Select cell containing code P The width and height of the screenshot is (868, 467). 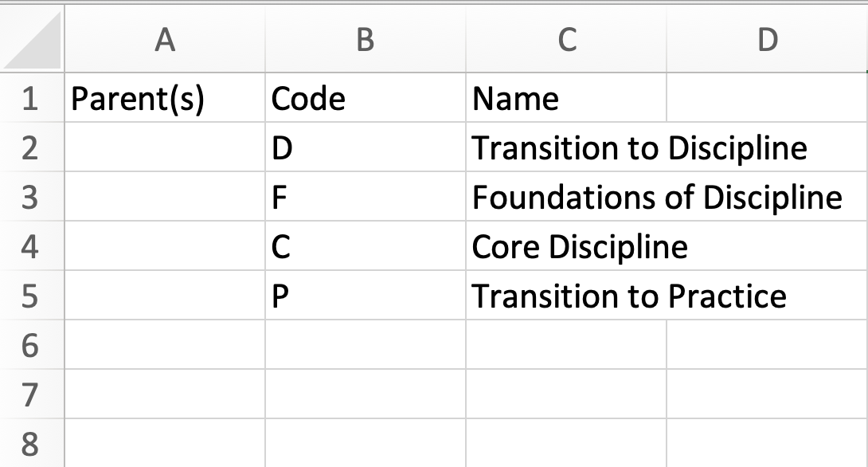pos(365,296)
